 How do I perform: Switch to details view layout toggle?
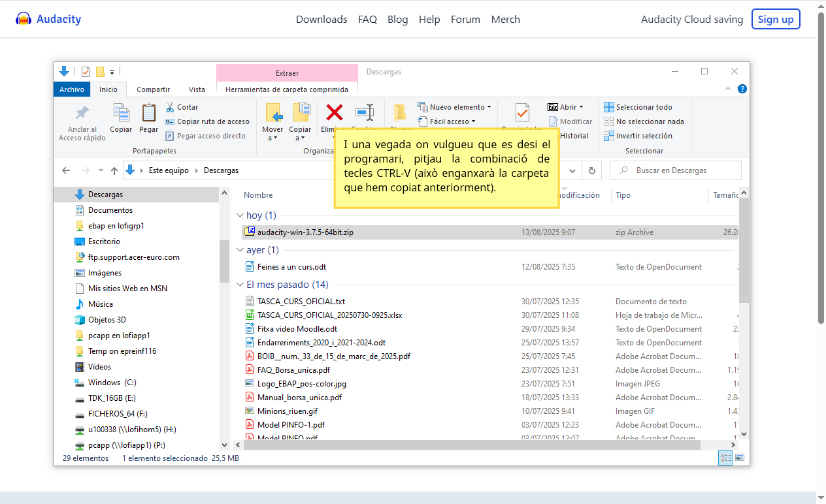(x=725, y=458)
